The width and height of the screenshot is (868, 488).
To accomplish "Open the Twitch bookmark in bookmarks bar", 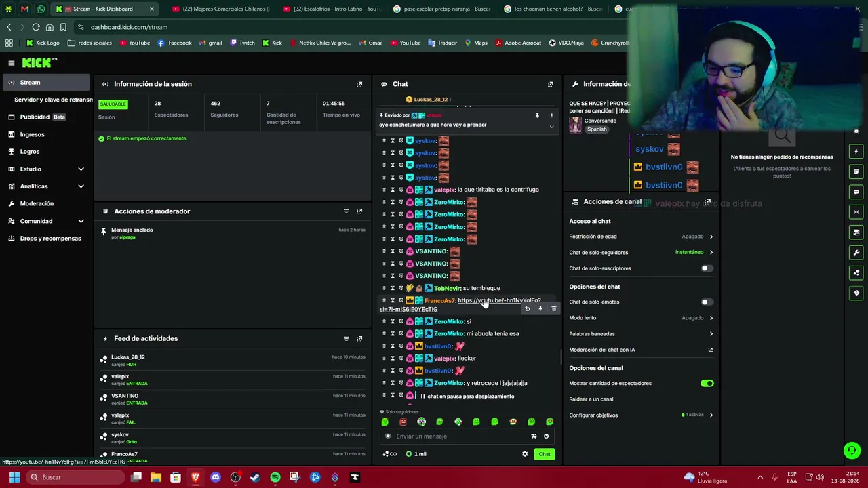I will [243, 43].
